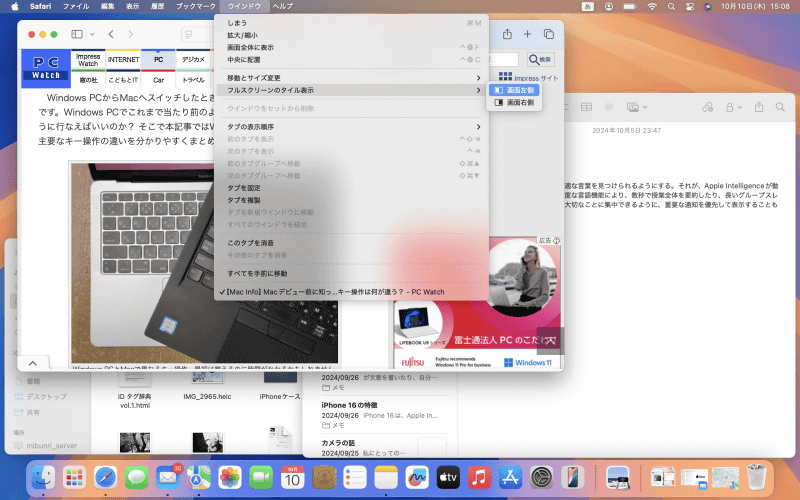Click Notes audio recording icon
This screenshot has width=800, height=500.
pos(609,107)
